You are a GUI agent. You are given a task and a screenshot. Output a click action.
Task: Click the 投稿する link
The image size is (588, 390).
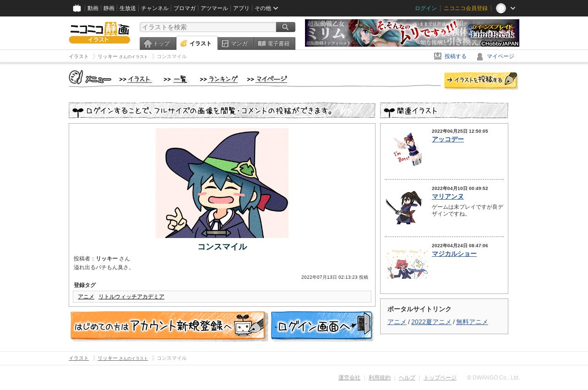point(456,56)
